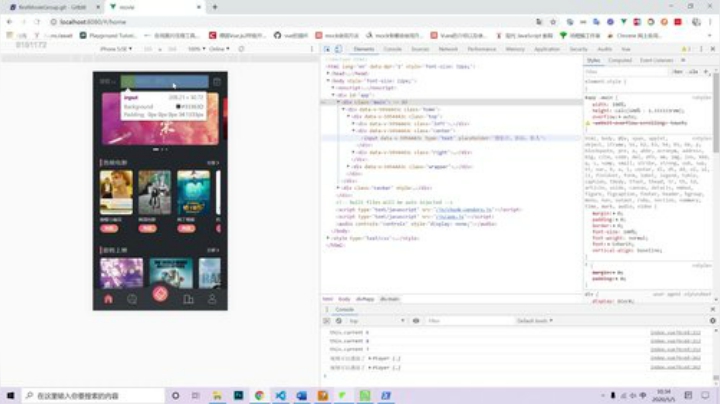This screenshot has width=720, height=404.
Task: Open the Event Listeners pane tab
Action: (x=656, y=60)
